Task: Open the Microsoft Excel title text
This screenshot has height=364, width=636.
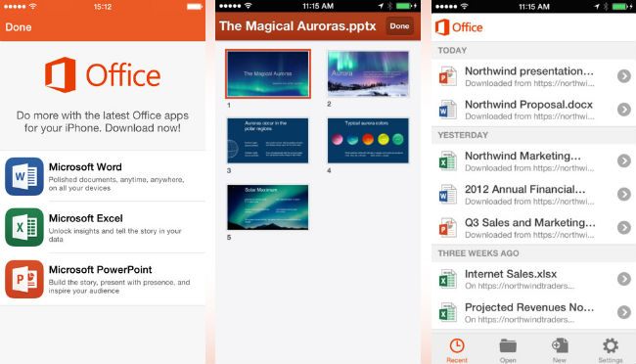Action: 85,218
